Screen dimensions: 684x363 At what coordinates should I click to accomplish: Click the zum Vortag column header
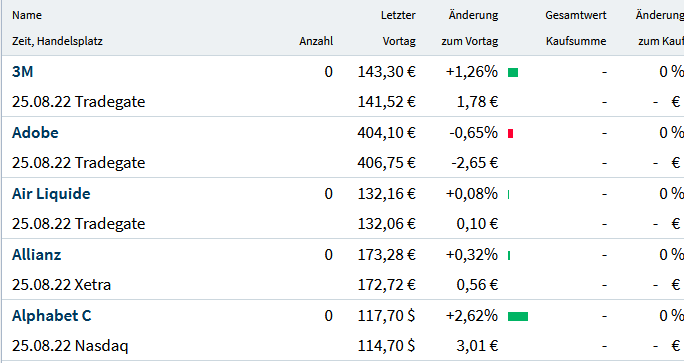(470, 41)
